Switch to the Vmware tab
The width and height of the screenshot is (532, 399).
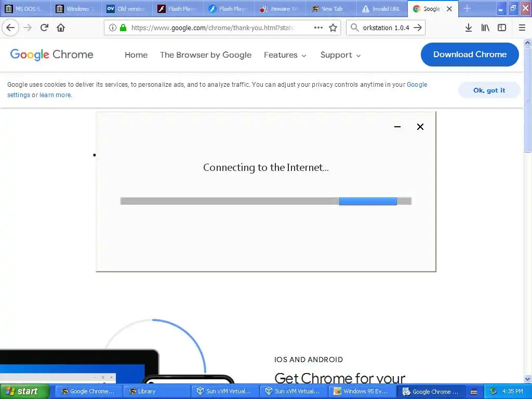click(x=280, y=9)
